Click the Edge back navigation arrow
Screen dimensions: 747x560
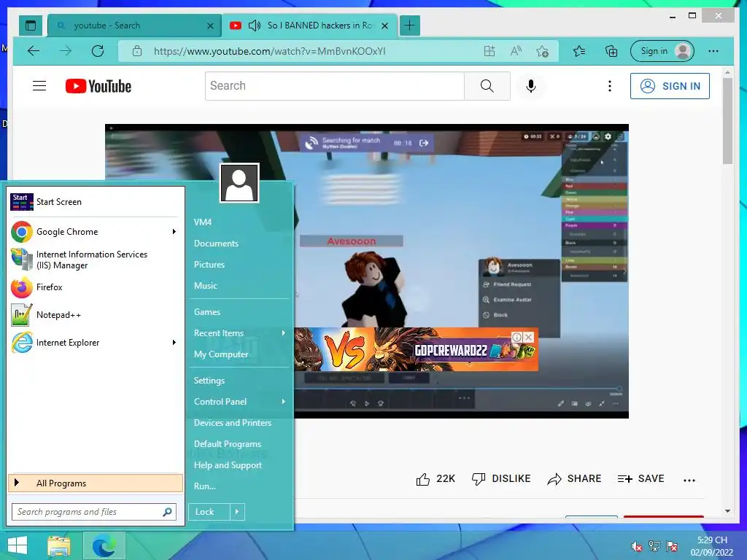tap(34, 51)
